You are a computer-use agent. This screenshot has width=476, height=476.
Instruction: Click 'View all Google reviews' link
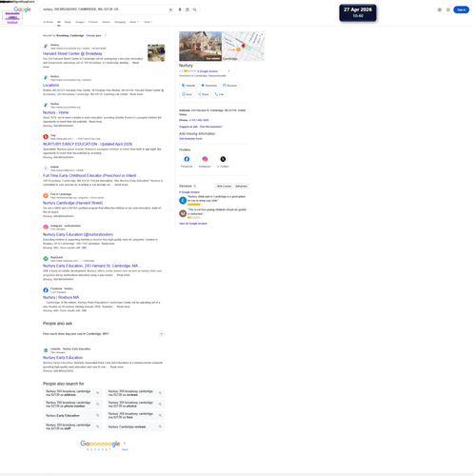coord(193,224)
